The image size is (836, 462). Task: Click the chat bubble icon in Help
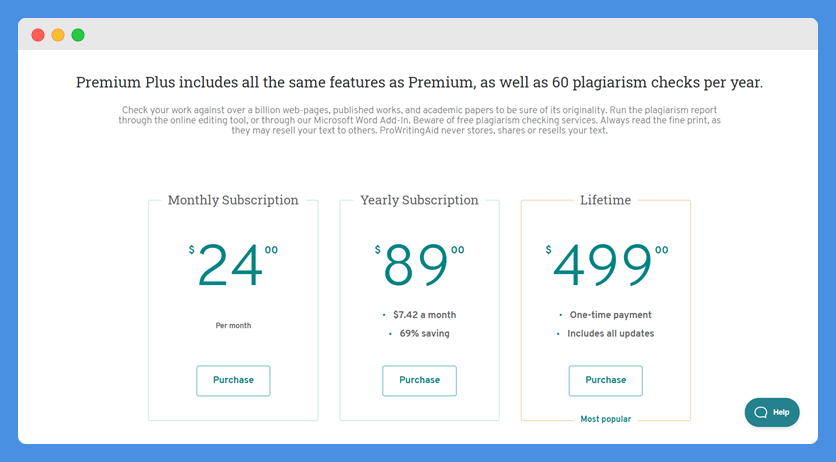coord(761,412)
